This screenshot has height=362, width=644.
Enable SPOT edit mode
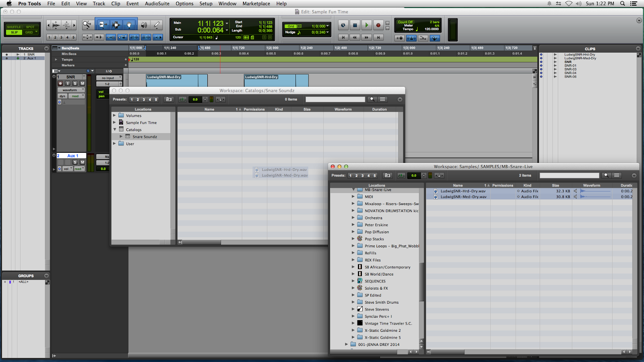[31, 27]
